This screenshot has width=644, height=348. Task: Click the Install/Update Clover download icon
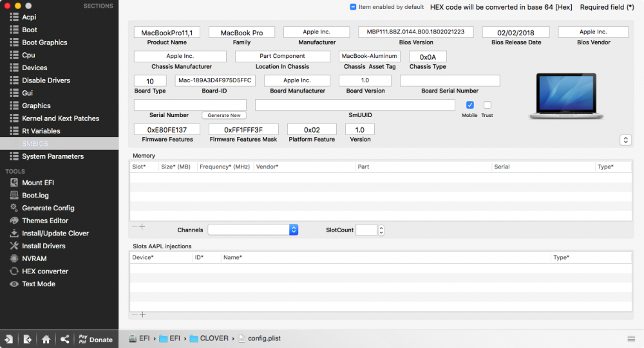(x=14, y=233)
